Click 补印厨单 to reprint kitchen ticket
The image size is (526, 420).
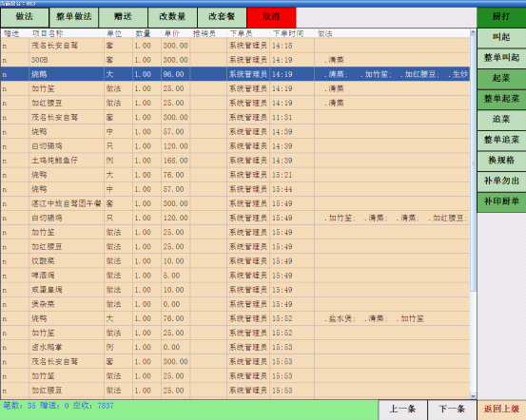pos(501,201)
